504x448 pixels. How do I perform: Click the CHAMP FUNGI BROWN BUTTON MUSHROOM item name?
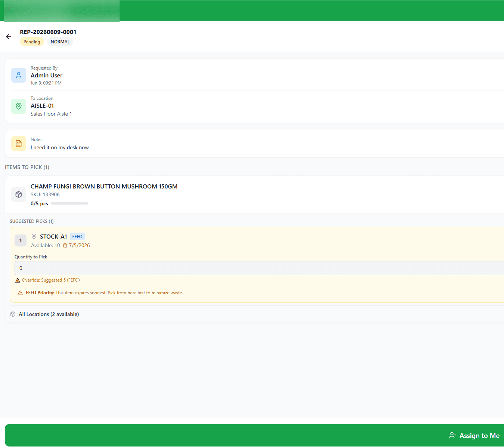click(104, 187)
